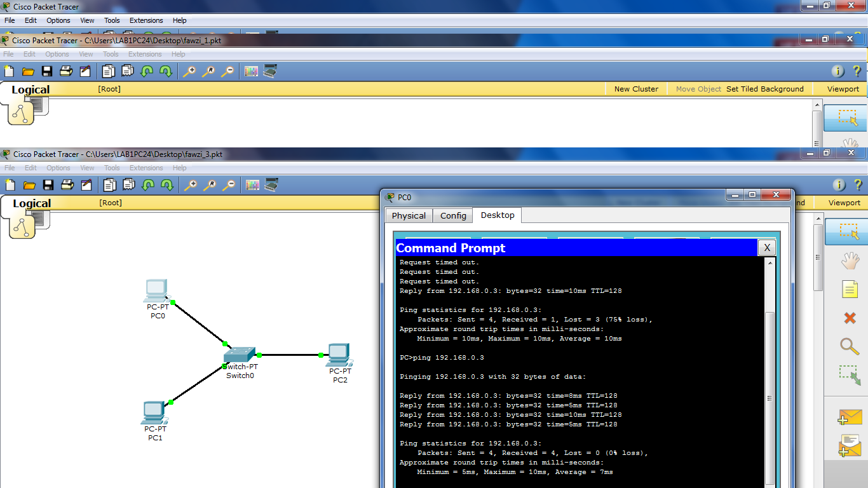
Task: Close the Command Prompt with X button
Action: click(x=768, y=248)
